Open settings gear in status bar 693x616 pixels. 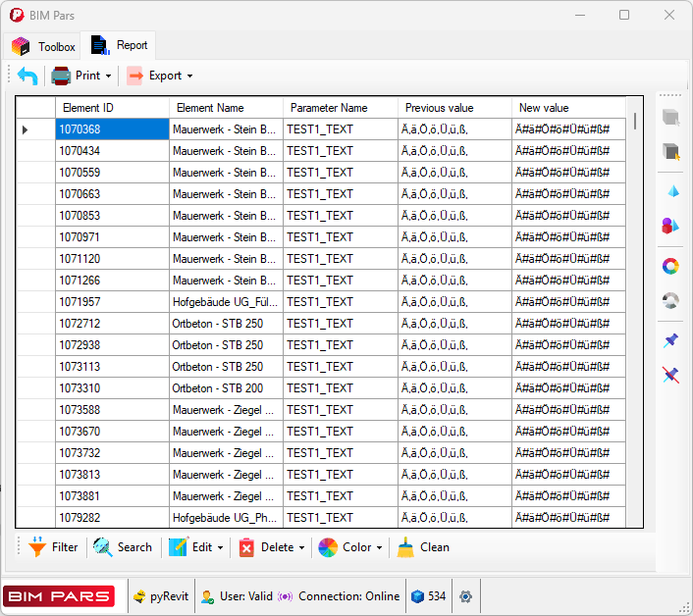465,596
